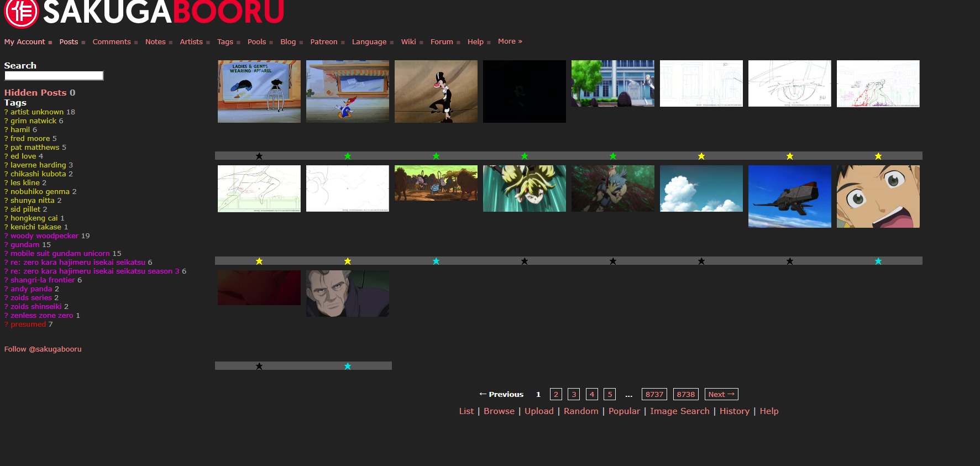
Task: Click black star under cloudy sky thumbnail
Action: tap(701, 261)
